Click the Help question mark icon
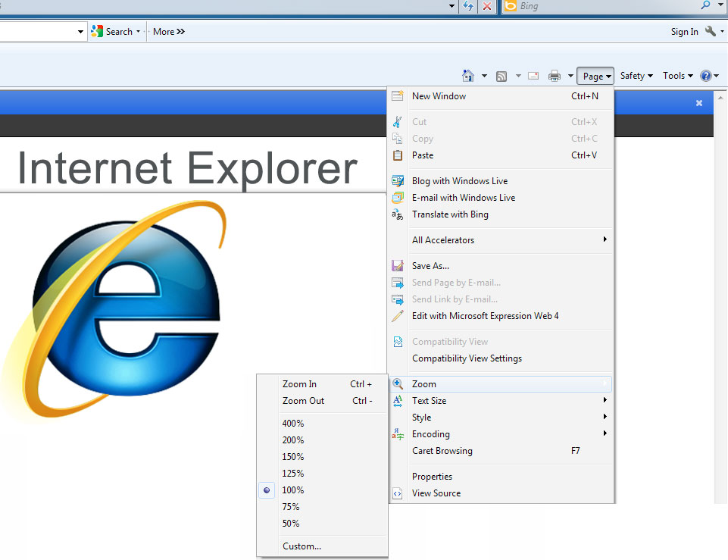728x560 pixels. point(706,76)
